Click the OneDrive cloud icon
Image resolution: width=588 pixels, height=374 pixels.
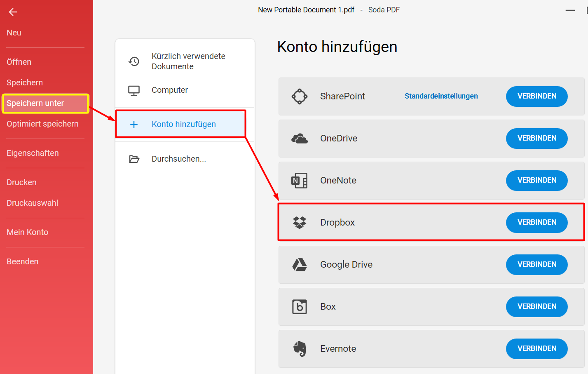[300, 139]
